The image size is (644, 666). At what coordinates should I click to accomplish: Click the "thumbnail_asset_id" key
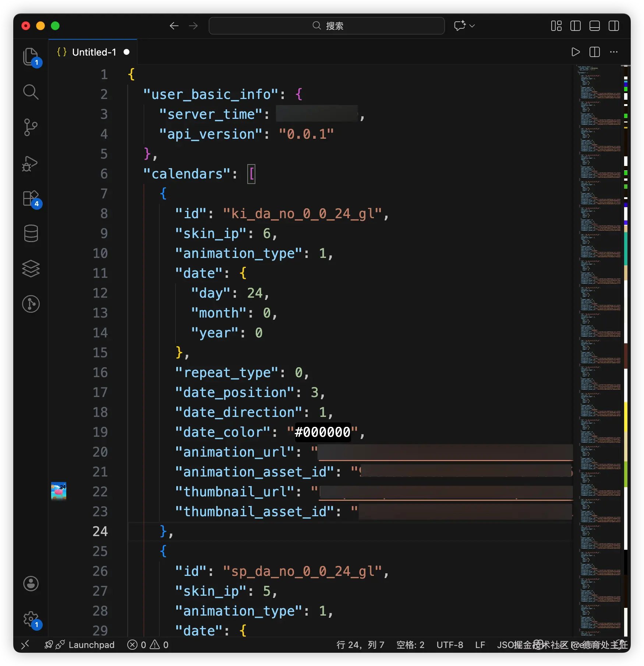tap(255, 512)
